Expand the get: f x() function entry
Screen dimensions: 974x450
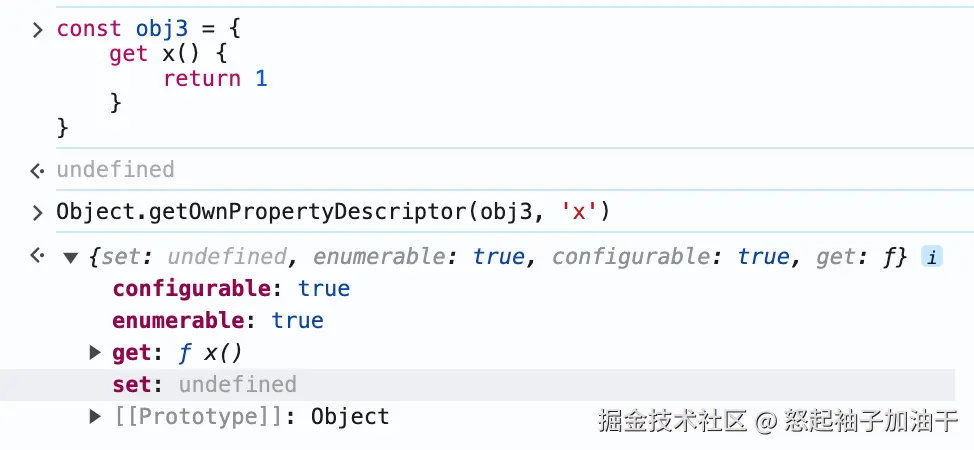click(95, 353)
